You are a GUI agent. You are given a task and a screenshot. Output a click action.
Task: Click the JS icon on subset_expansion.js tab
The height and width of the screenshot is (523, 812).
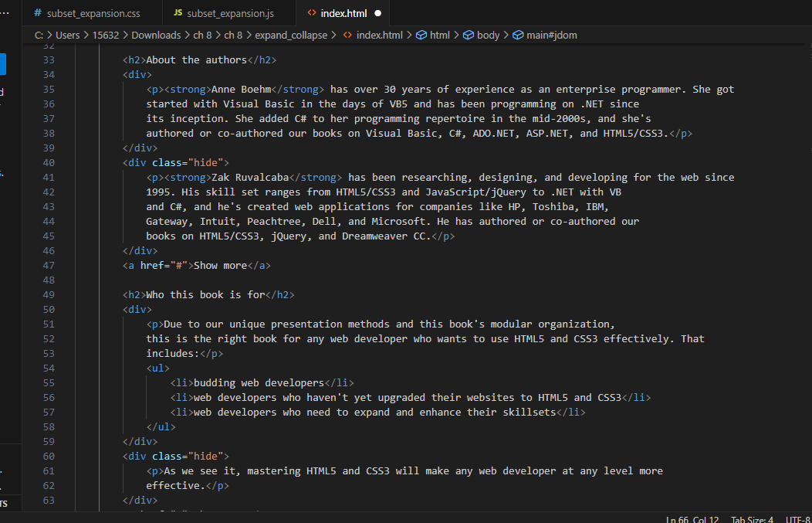coord(178,13)
